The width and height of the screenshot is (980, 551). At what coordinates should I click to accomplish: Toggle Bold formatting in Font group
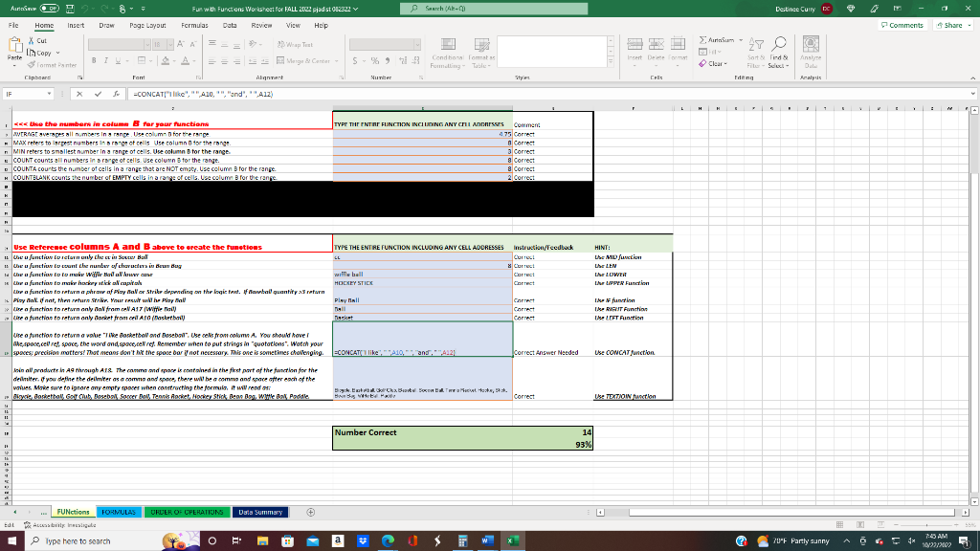pyautogui.click(x=96, y=59)
